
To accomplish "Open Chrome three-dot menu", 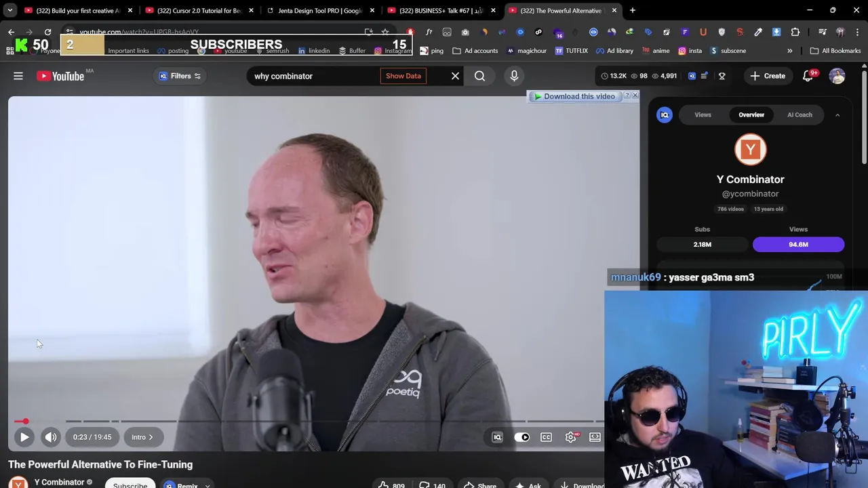I will (x=858, y=32).
